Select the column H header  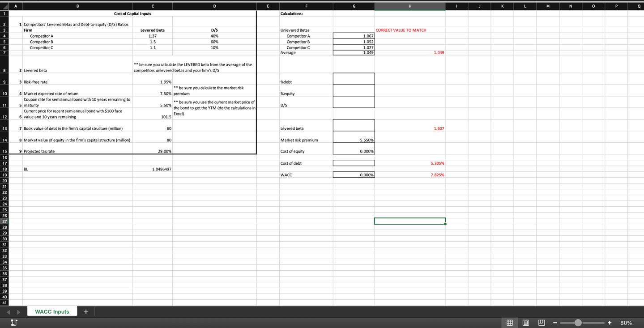pos(410,6)
